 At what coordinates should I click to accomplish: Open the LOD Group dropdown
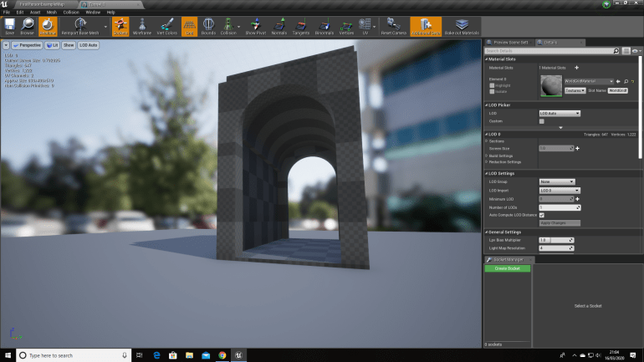click(x=557, y=181)
